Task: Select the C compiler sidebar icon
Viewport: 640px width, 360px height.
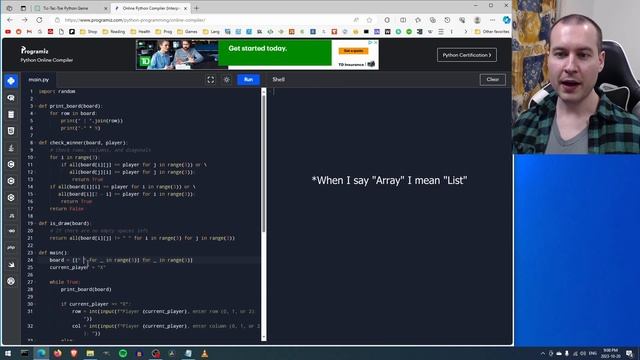Action: pyautogui.click(x=11, y=164)
